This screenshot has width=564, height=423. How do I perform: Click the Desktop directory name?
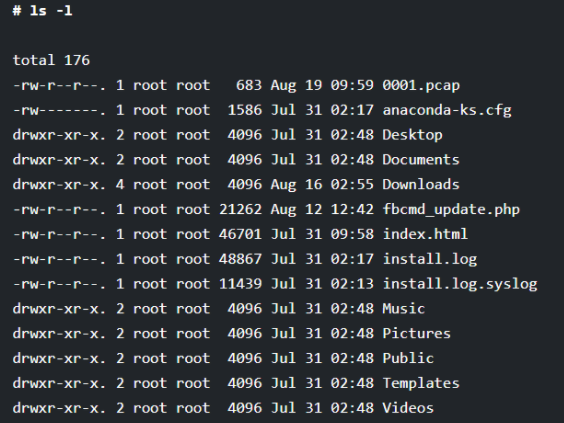[x=412, y=135]
